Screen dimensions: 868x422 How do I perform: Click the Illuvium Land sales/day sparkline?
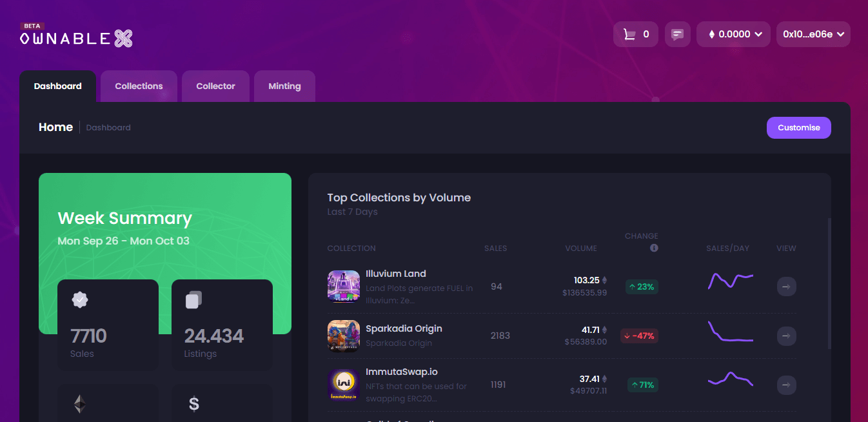click(x=730, y=281)
